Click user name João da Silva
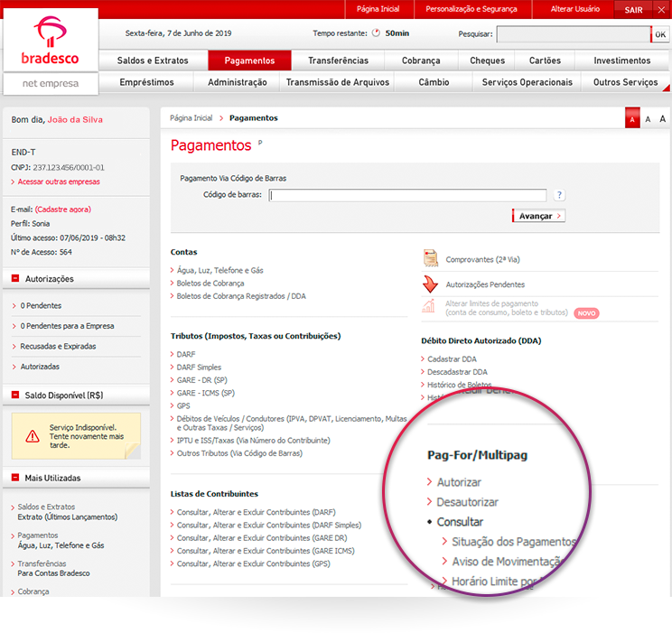 pos(75,119)
